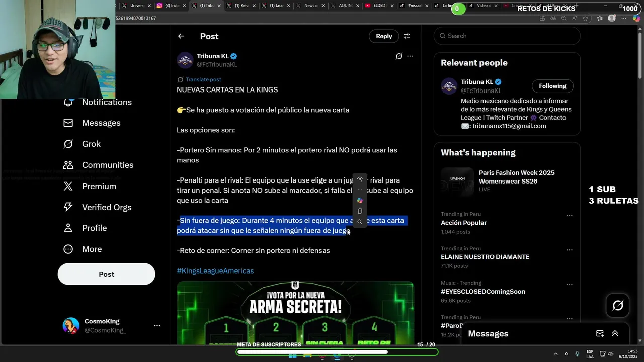Viewport: 644px width, 362px height.
Task: Open More options in the sidebar
Action: [83, 249]
